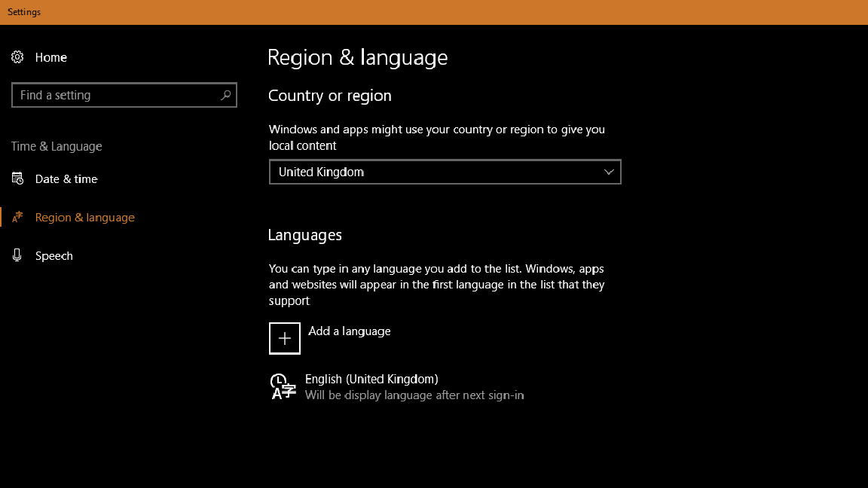Click the Date & time calendar icon
Screen dimensions: 868x488
[x=17, y=178]
